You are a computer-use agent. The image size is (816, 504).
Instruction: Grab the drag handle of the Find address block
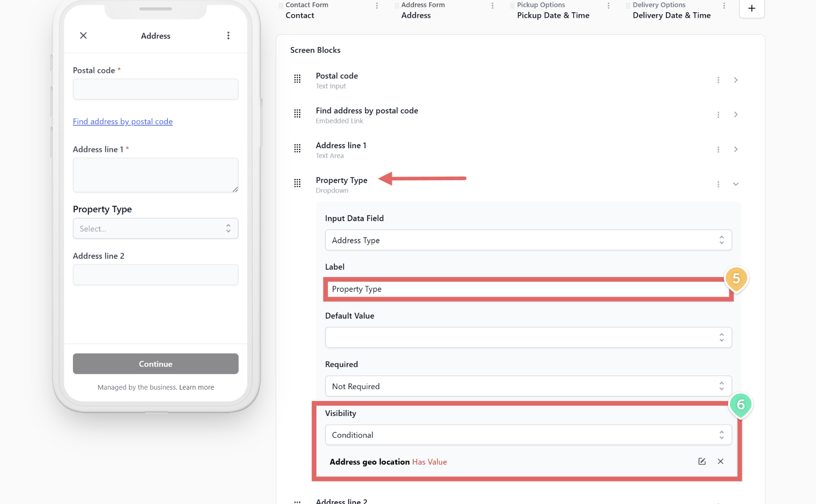[297, 114]
